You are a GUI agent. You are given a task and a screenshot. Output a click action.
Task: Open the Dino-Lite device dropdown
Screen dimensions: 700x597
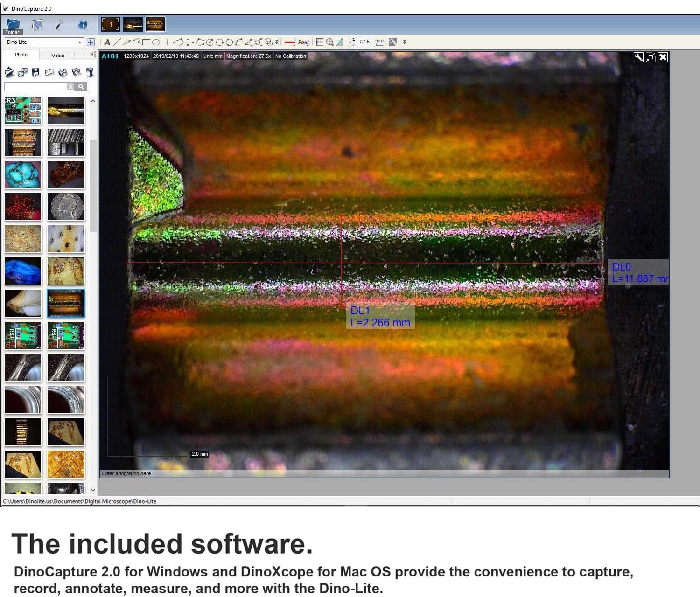(44, 42)
